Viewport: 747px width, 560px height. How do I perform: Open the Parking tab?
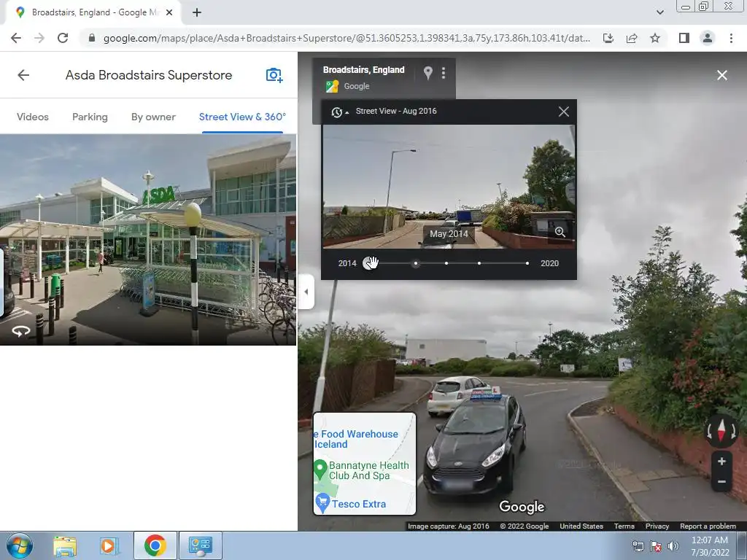coord(90,117)
